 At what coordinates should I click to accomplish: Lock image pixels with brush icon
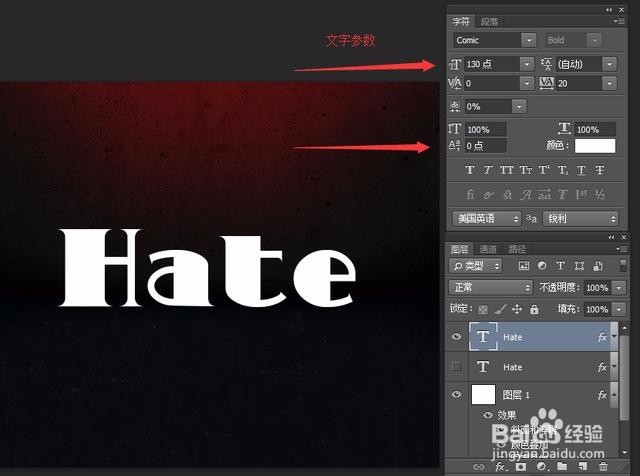click(500, 309)
